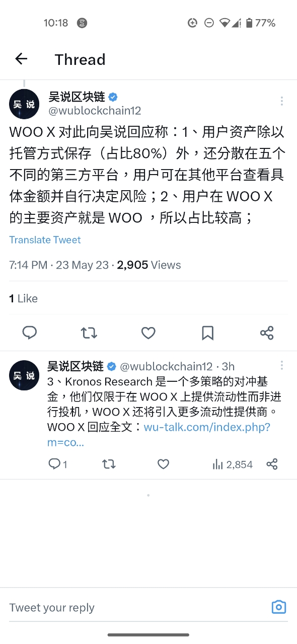Viewport: 297px width, 644px height.
Task: View the 1 Like list
Action: pyautogui.click(x=23, y=298)
